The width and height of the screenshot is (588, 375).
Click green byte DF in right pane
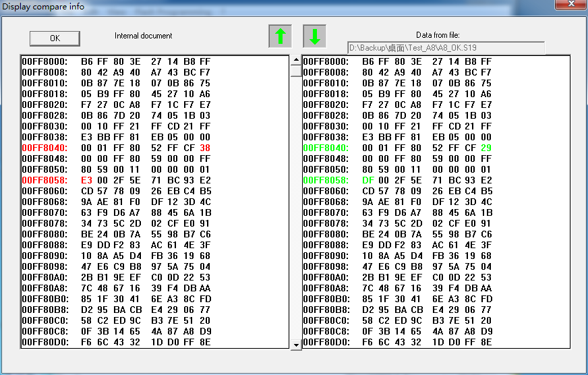click(x=368, y=180)
